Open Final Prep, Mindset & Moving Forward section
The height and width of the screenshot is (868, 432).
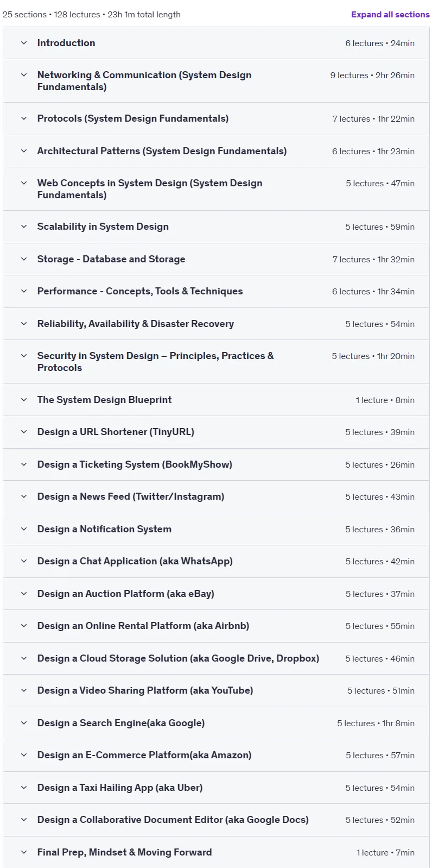click(x=216, y=852)
